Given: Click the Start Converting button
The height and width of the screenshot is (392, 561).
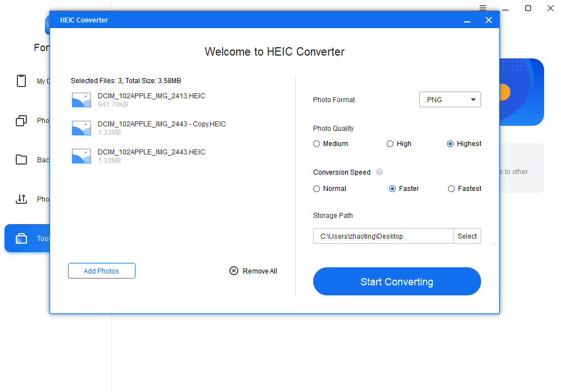Looking at the screenshot, I should coord(396,281).
